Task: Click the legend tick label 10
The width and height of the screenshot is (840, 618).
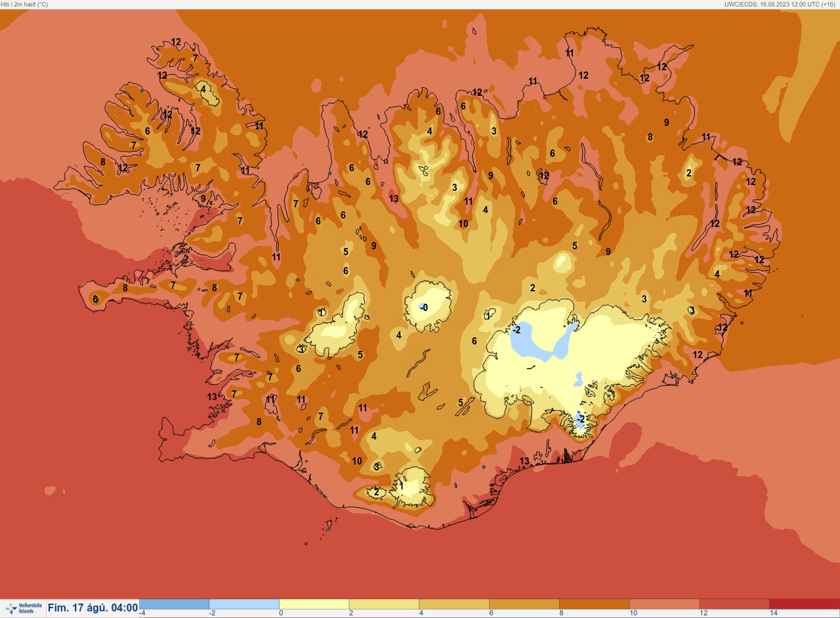Action: (x=634, y=613)
